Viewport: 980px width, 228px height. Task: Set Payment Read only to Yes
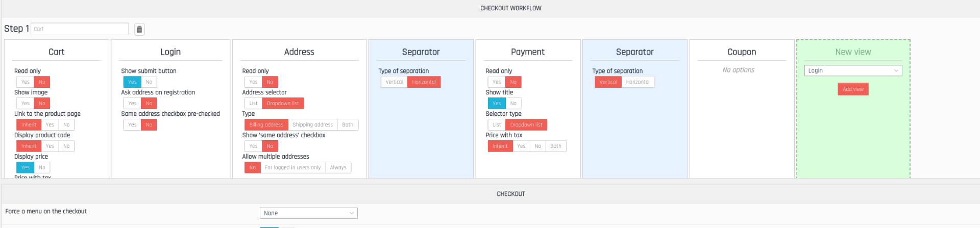(x=497, y=82)
